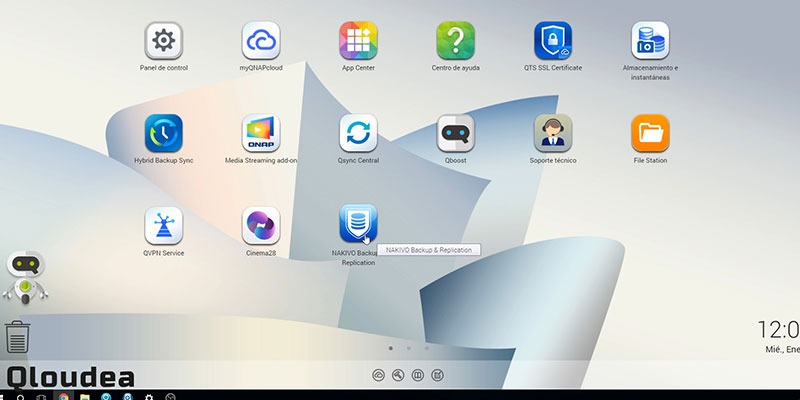The image size is (800, 400).
Task: Click the cloud icon in bottom dock
Action: click(x=379, y=376)
